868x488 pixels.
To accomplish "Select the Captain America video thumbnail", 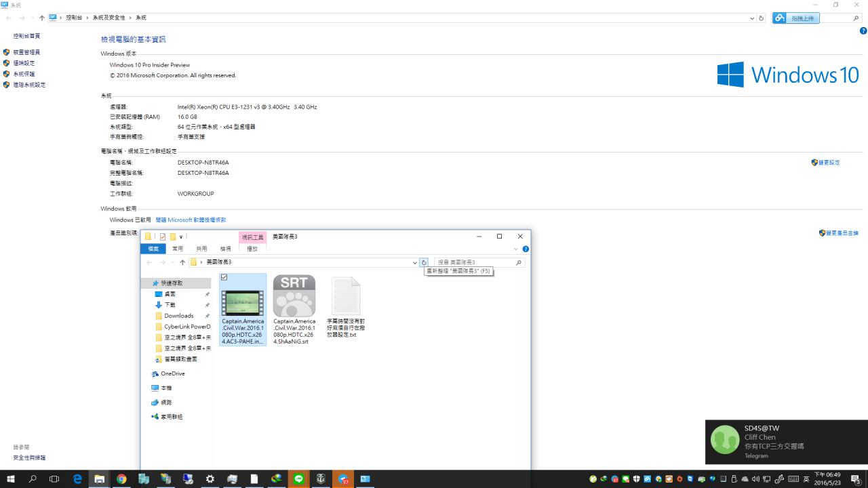I will click(243, 302).
